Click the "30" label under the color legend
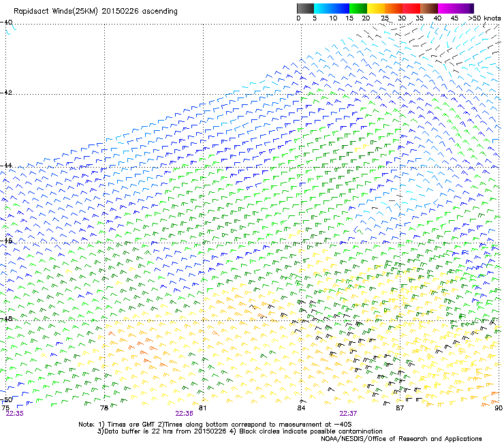 402,18
